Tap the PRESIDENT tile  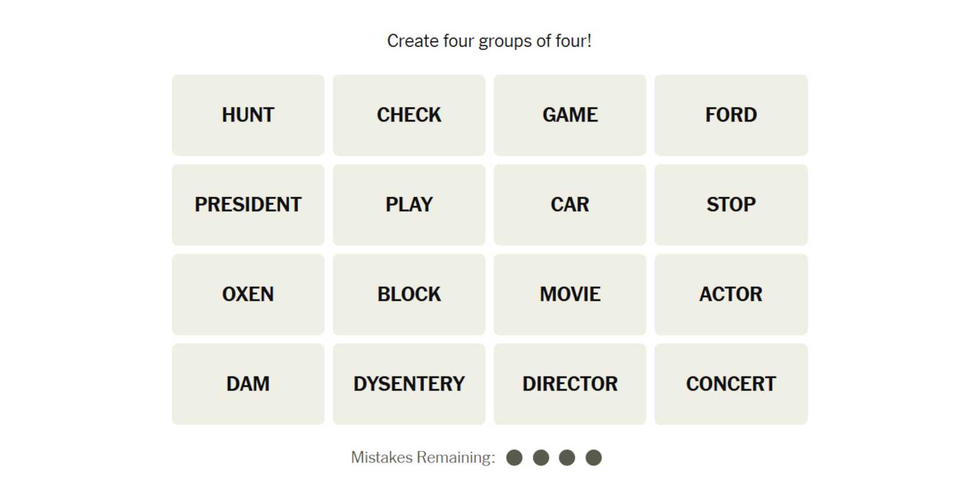(x=248, y=205)
